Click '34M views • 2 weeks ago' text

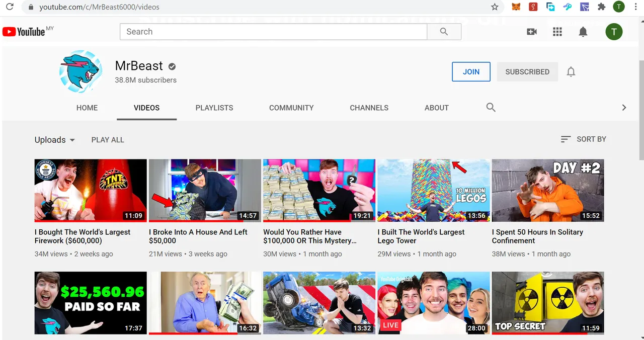pos(74,254)
